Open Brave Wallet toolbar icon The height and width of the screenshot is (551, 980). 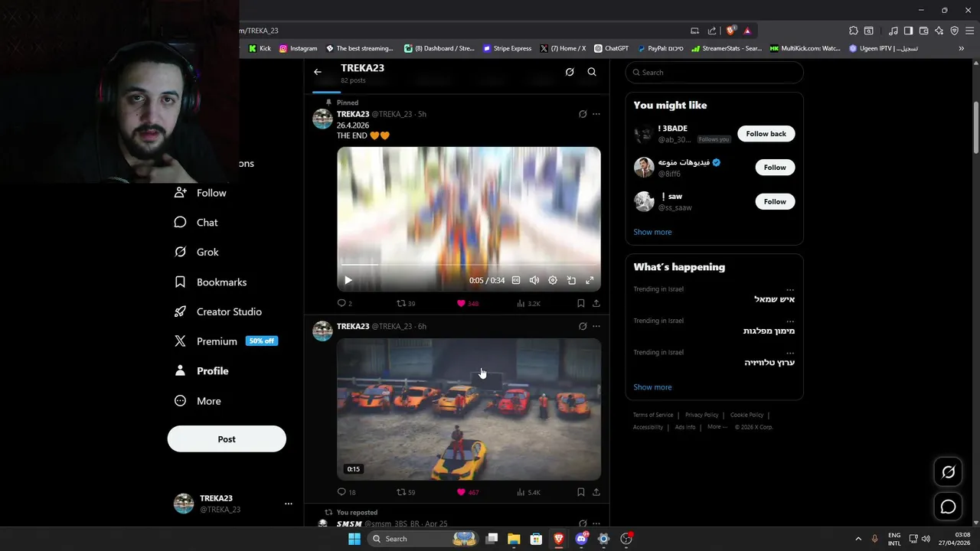click(923, 31)
